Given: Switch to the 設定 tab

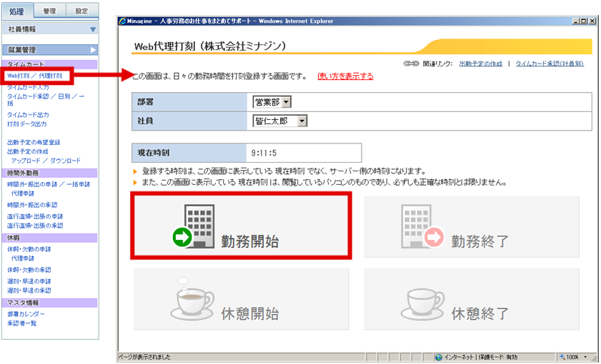Looking at the screenshot, I should 81,11.
